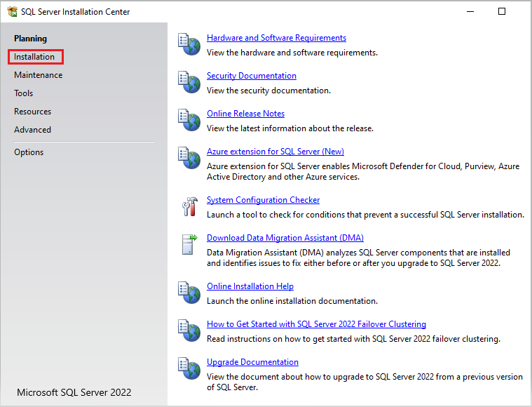The height and width of the screenshot is (407, 532).
Task: Click the Security Documentation globe icon
Action: click(x=189, y=82)
